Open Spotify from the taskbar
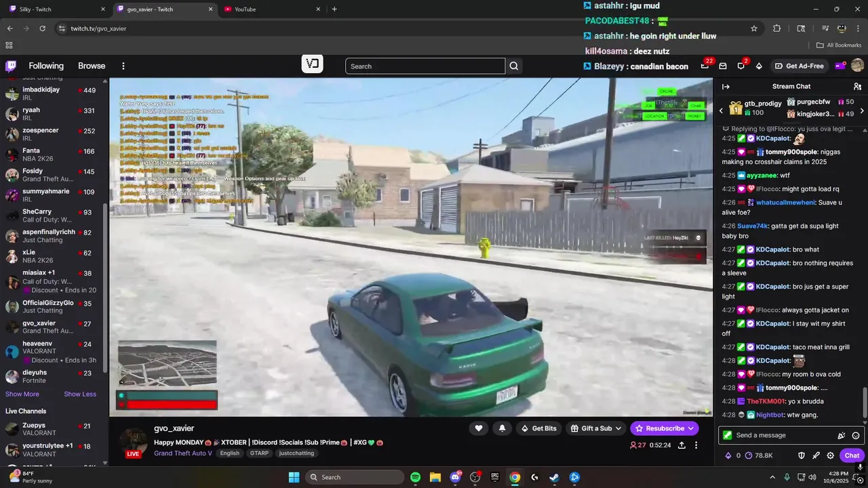The image size is (868, 488). [x=416, y=477]
